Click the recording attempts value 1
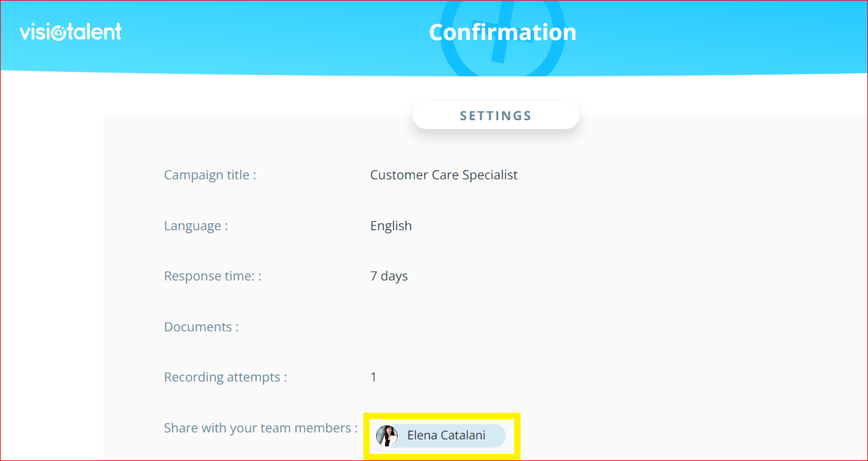 pos(374,377)
